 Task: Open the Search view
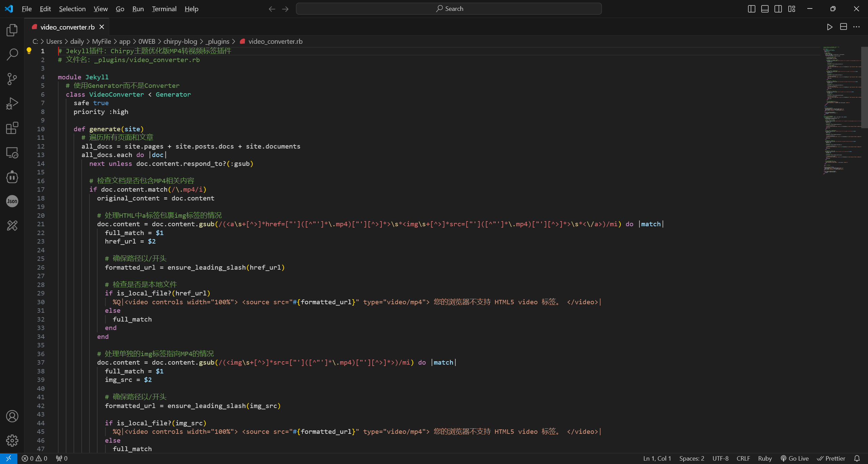pos(12,54)
